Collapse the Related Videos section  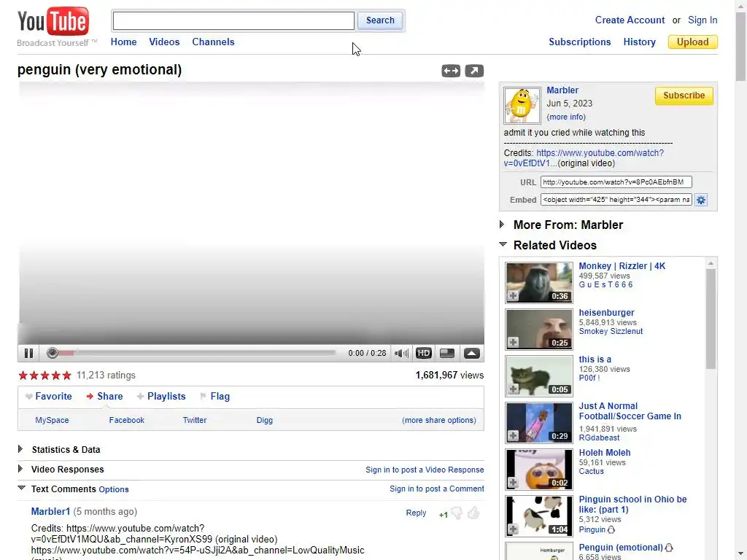click(x=503, y=244)
